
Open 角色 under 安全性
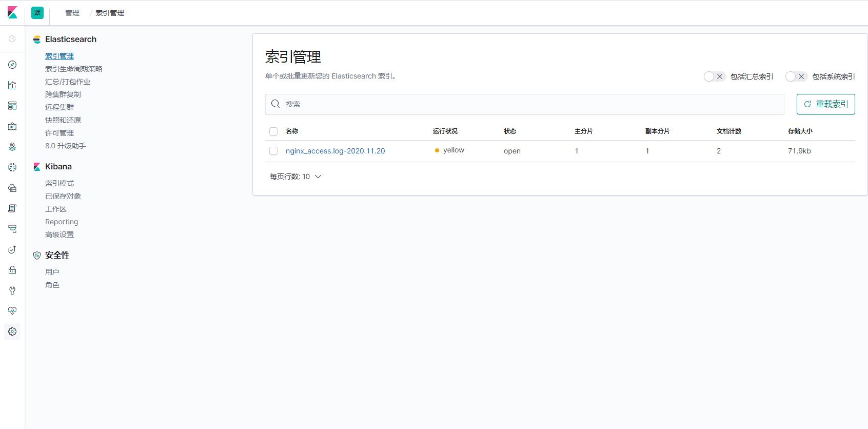tap(52, 285)
